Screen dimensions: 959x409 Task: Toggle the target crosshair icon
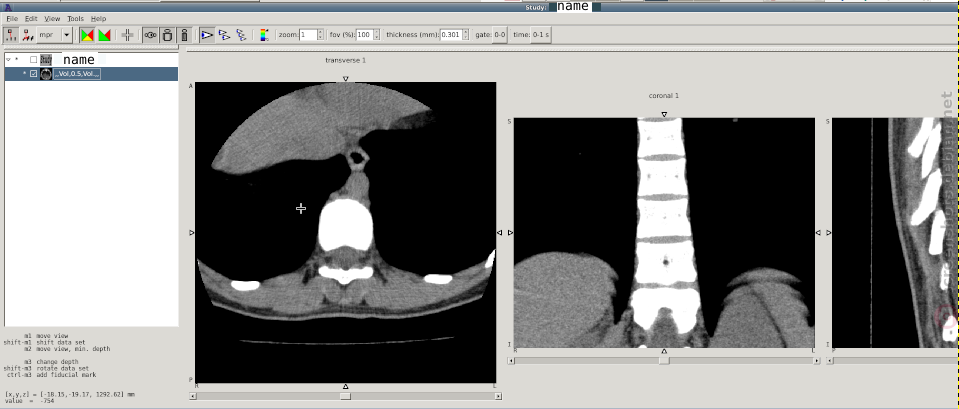[x=127, y=35]
